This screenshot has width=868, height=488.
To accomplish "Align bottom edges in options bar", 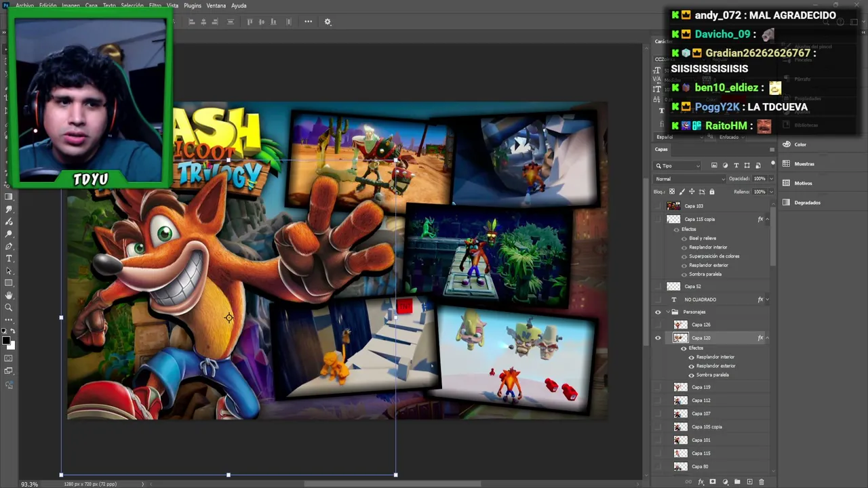I will coord(274,22).
